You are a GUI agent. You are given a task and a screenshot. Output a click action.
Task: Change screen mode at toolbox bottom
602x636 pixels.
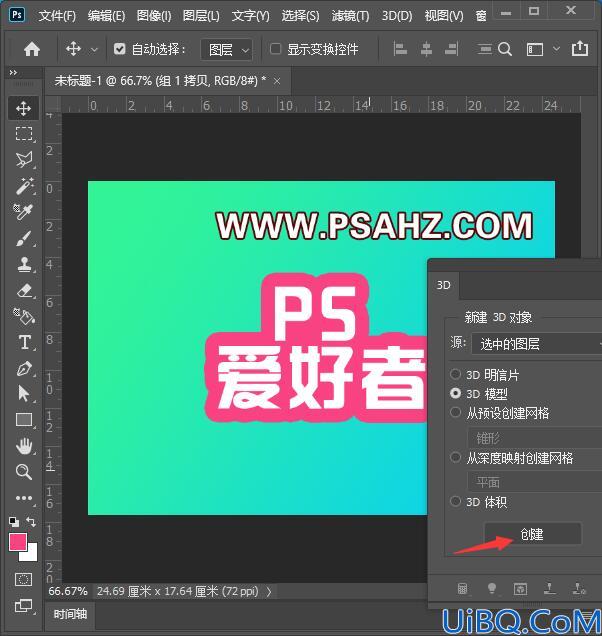point(24,606)
